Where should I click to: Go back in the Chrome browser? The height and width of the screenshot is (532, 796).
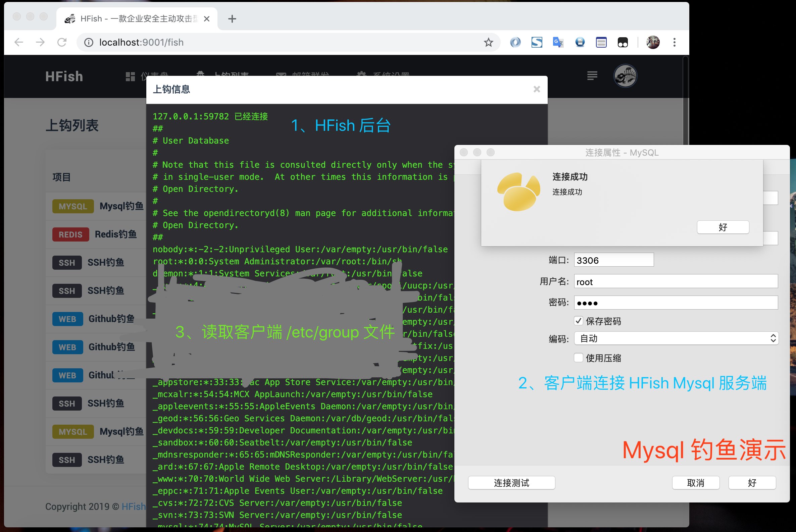tap(19, 42)
